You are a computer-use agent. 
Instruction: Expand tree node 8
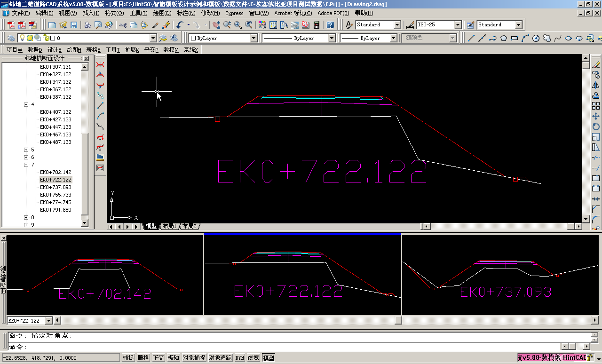(x=26, y=217)
